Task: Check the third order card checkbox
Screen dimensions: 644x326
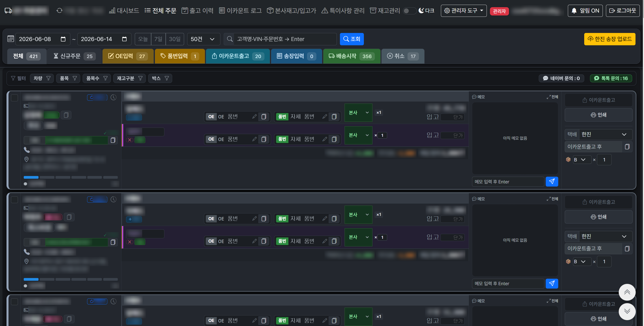Action: pyautogui.click(x=15, y=302)
